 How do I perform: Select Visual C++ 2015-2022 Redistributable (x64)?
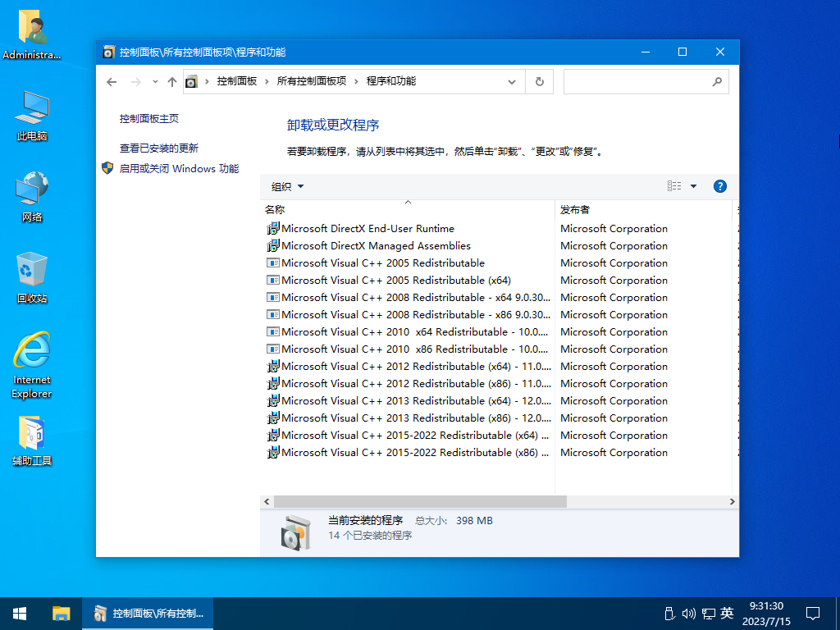coord(407,435)
